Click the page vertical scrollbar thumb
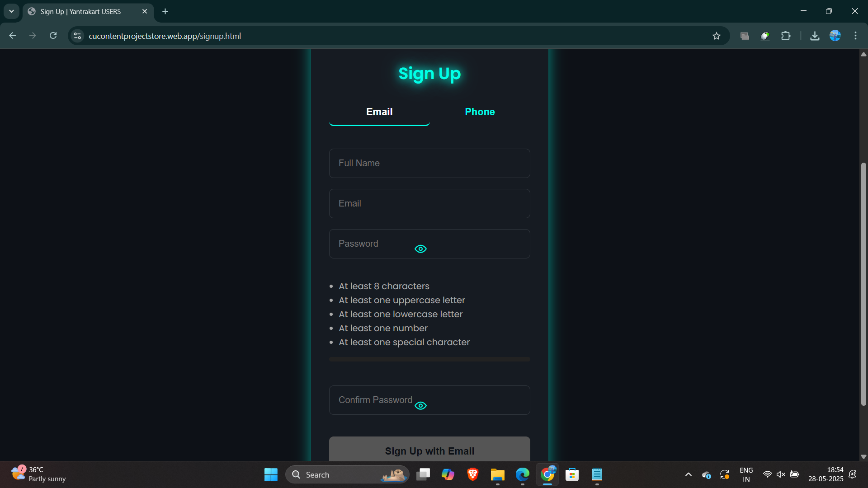The width and height of the screenshot is (868, 488). coord(863,285)
